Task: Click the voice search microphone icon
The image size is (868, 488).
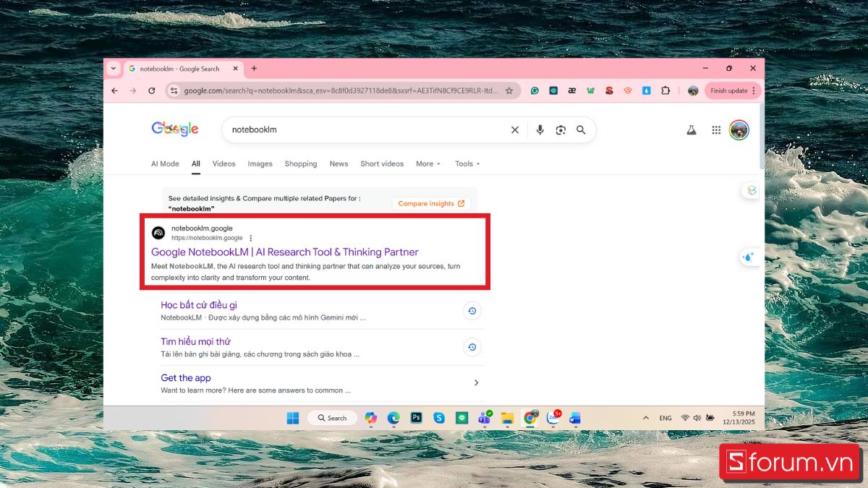Action: click(x=540, y=130)
